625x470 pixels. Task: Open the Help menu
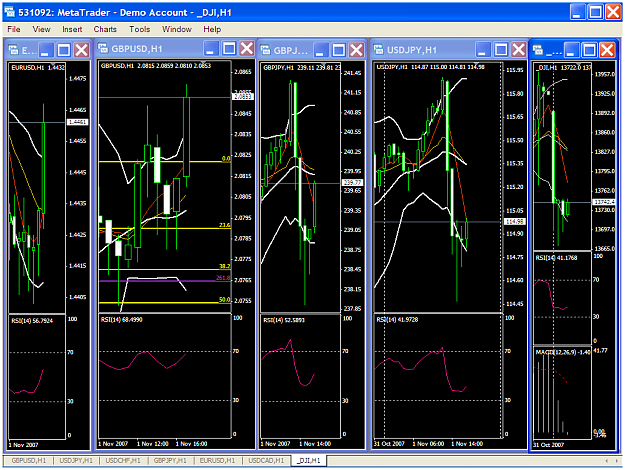click(212, 29)
